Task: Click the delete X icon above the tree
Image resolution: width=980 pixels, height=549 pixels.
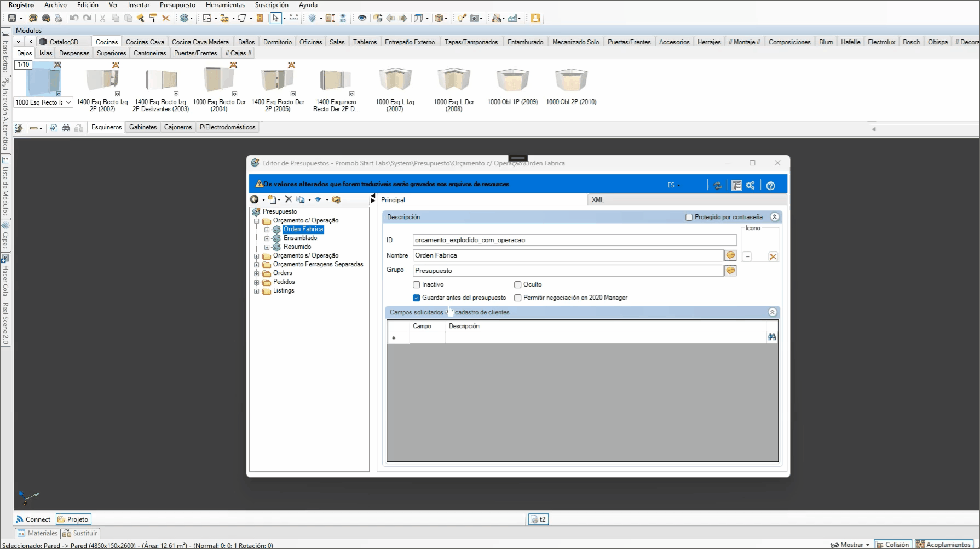Action: pos(289,199)
